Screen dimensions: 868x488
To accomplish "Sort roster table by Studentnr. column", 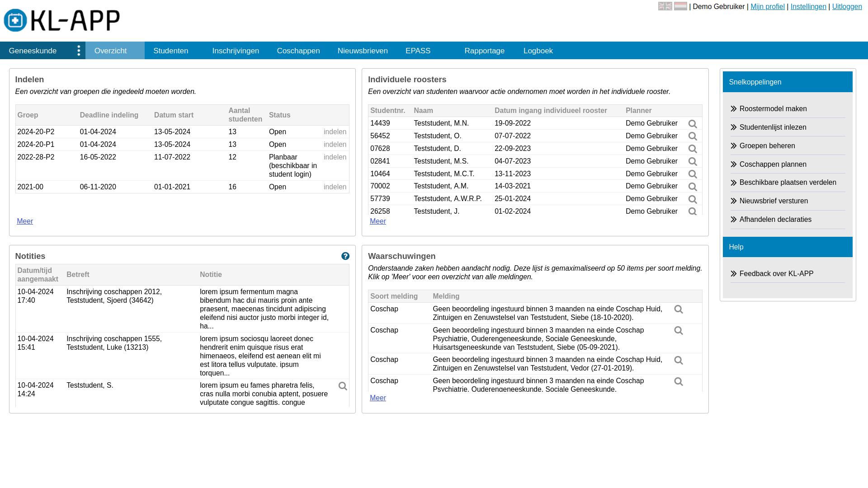I will click(x=388, y=111).
